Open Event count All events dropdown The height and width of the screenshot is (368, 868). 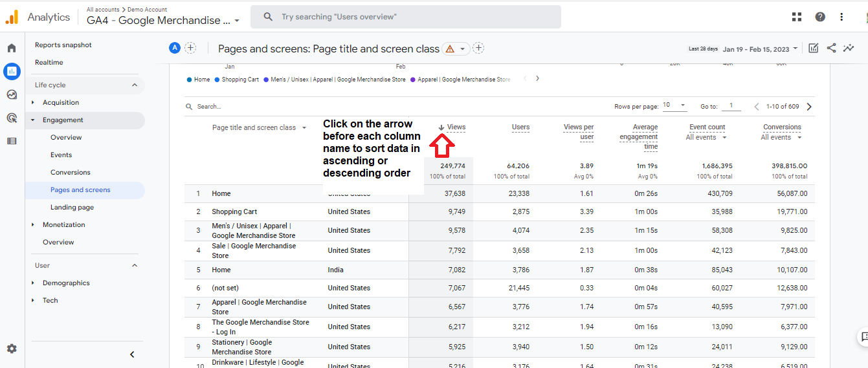tap(706, 137)
